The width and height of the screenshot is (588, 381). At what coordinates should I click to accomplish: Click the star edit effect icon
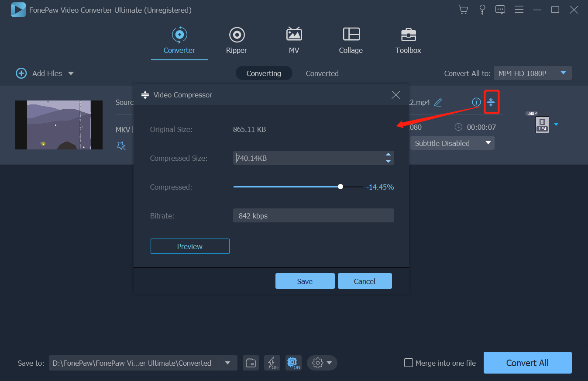click(121, 145)
